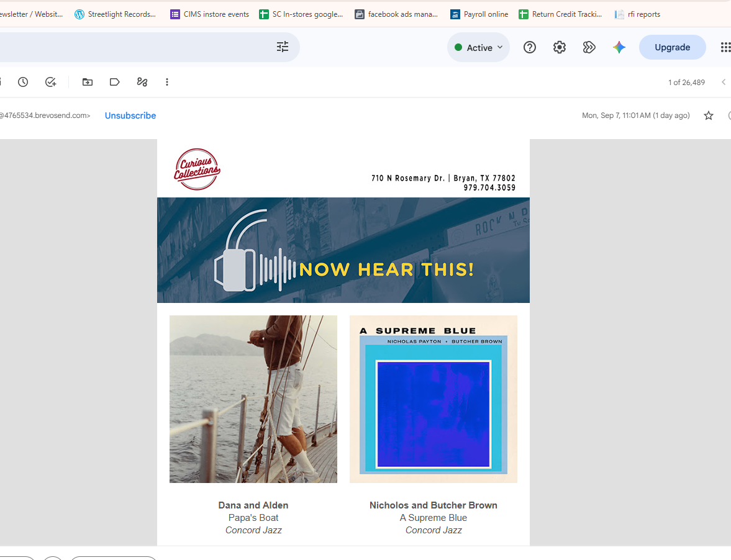Image resolution: width=731 pixels, height=560 pixels.
Task: Click the Nicholos and Butcher Brown title
Action: click(433, 505)
